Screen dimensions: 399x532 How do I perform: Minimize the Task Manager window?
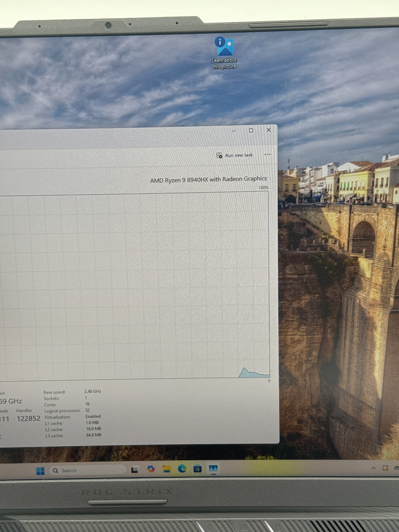tap(234, 131)
